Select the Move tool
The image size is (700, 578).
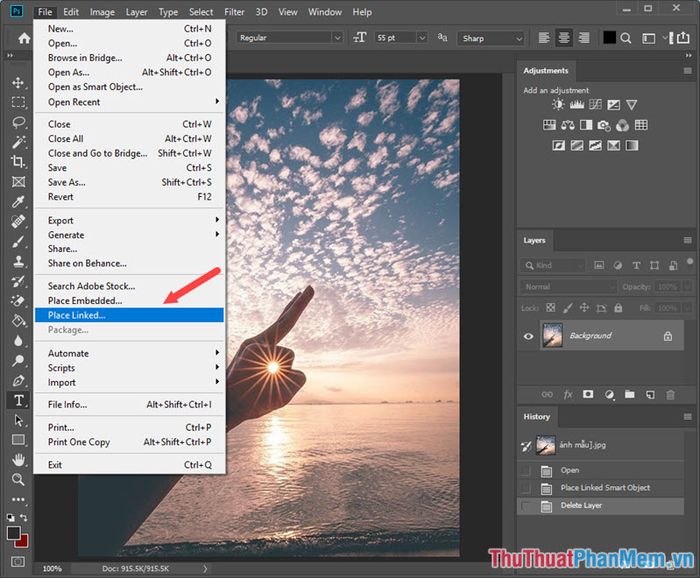(x=18, y=83)
